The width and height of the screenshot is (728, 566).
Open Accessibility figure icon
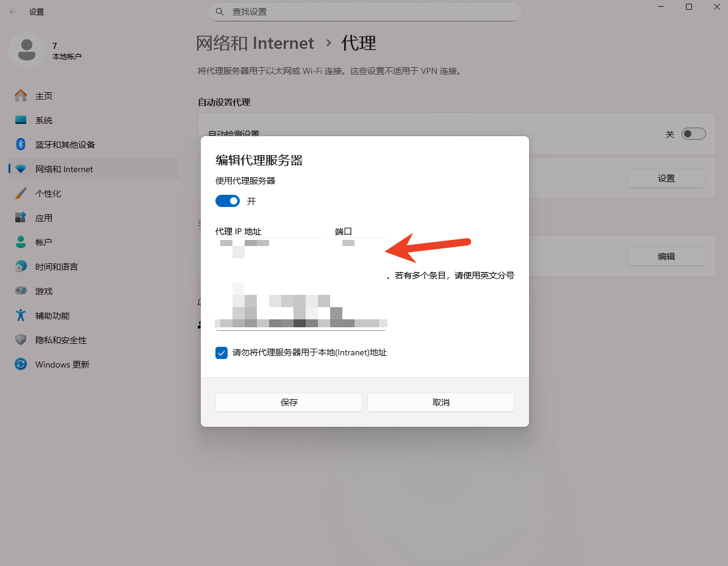(21, 316)
